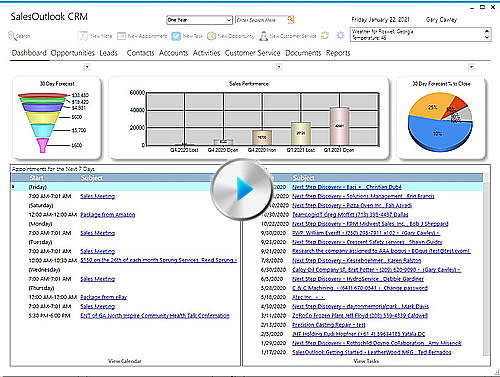
Task: Create a New Appointment
Action: click(x=142, y=36)
